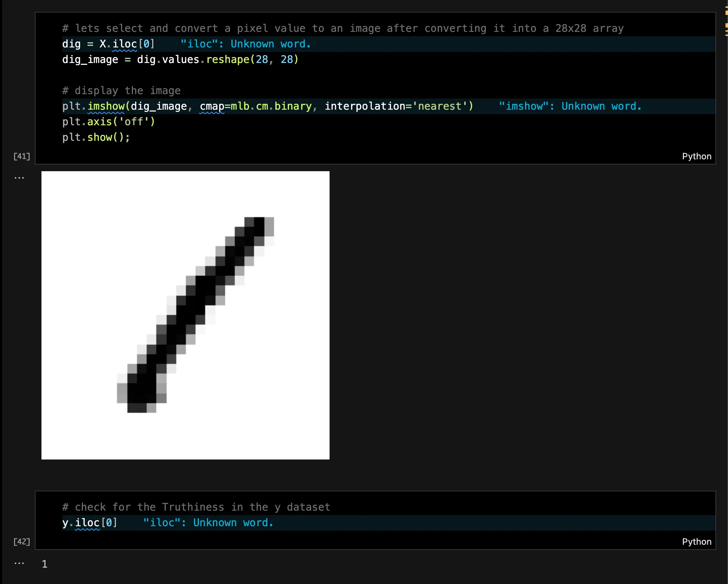Open output actions menu beside result 1
Viewport: 728px width, 584px height.
19,563
